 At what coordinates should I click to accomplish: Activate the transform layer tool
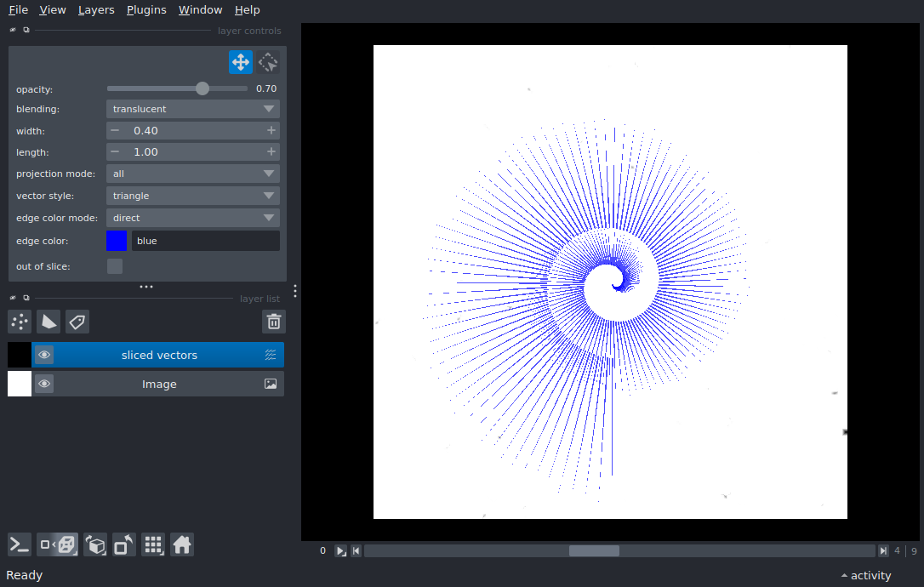click(x=268, y=62)
